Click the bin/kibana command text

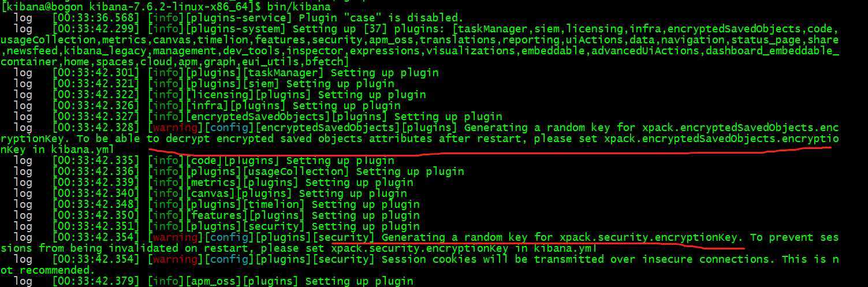(x=299, y=7)
